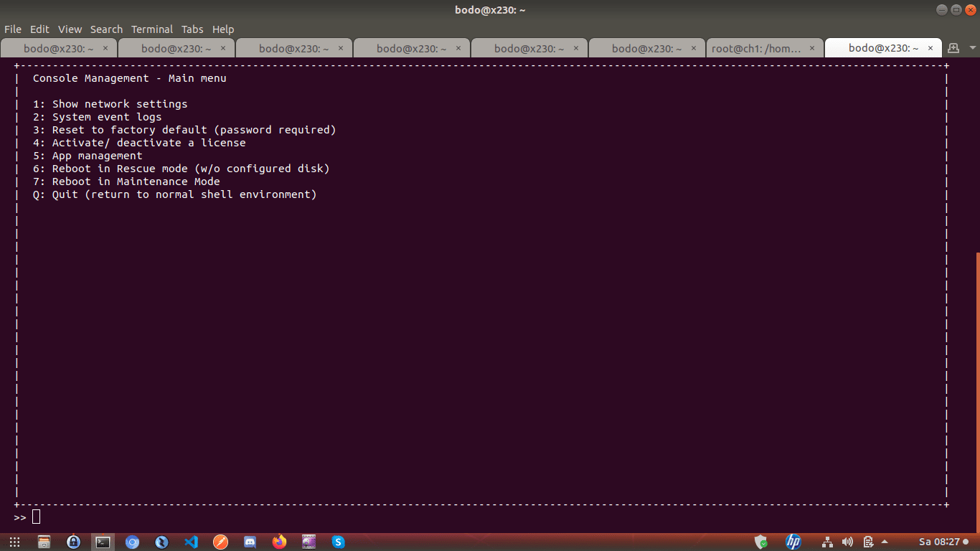
Task: Open the Terminal menu
Action: click(152, 29)
